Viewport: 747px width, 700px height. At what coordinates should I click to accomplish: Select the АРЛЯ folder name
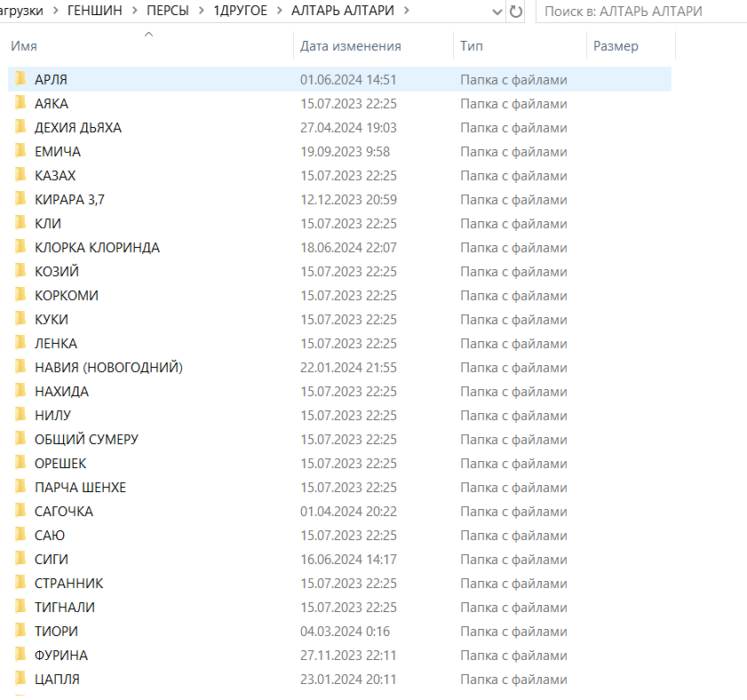pyautogui.click(x=51, y=80)
